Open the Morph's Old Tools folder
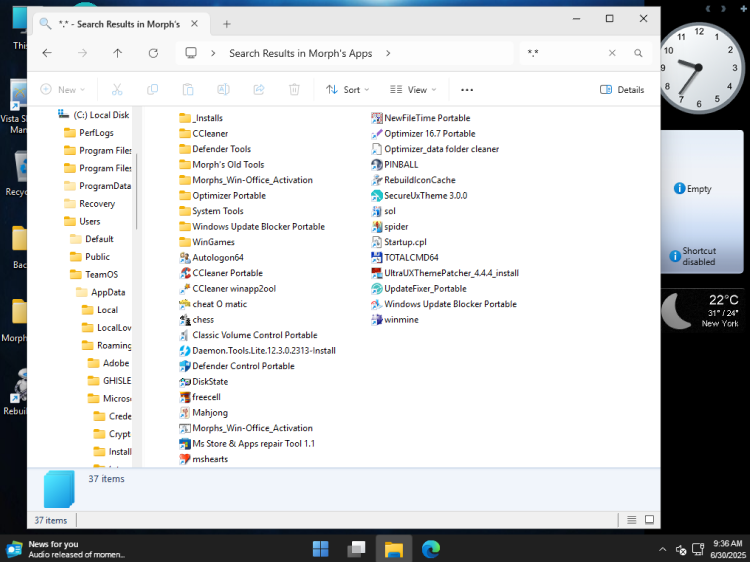750x562 pixels. click(x=222, y=165)
